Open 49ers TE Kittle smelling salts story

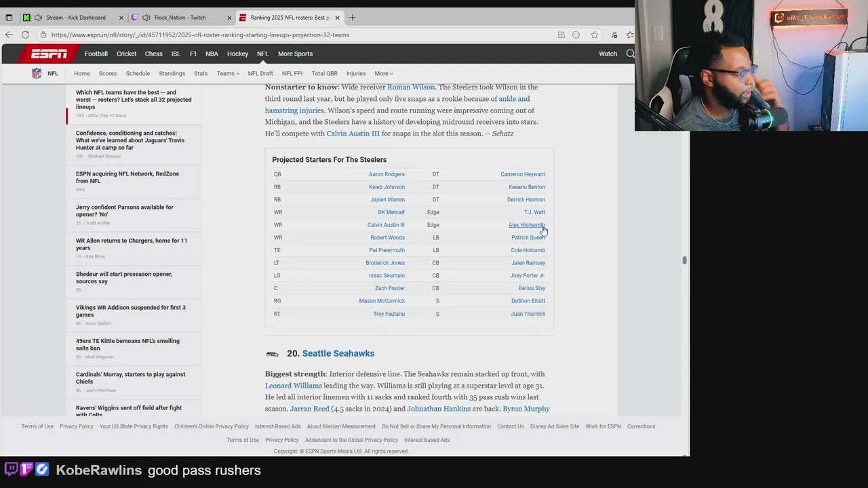[x=127, y=344]
